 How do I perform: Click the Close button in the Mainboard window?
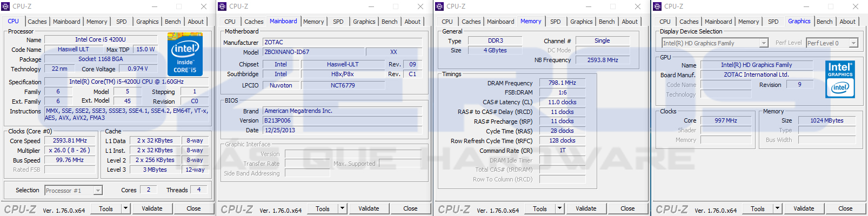(x=410, y=208)
